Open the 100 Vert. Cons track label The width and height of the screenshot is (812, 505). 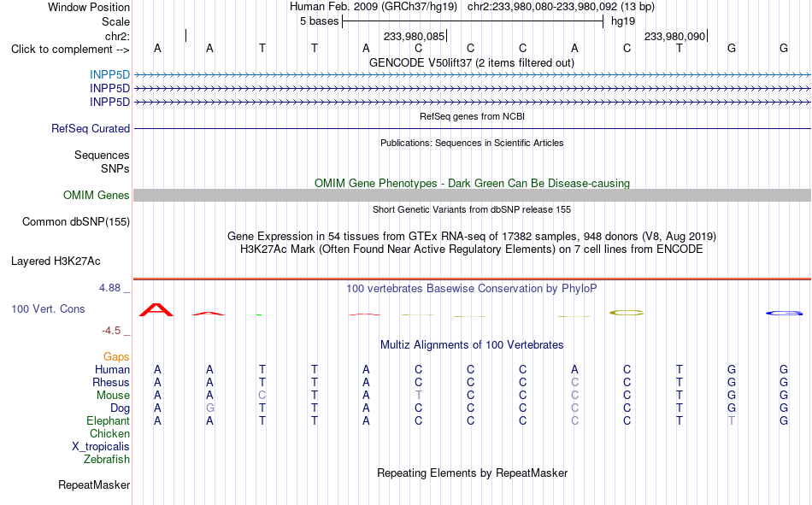48,308
